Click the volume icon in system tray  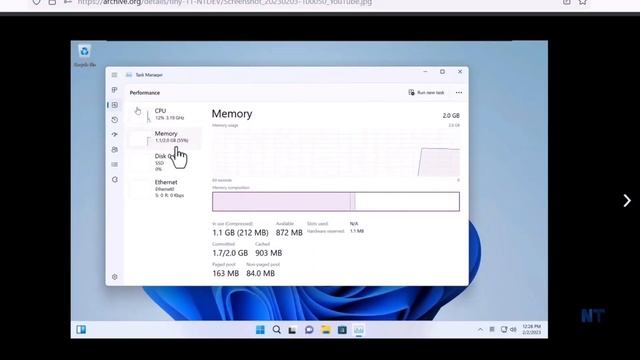pos(513,329)
